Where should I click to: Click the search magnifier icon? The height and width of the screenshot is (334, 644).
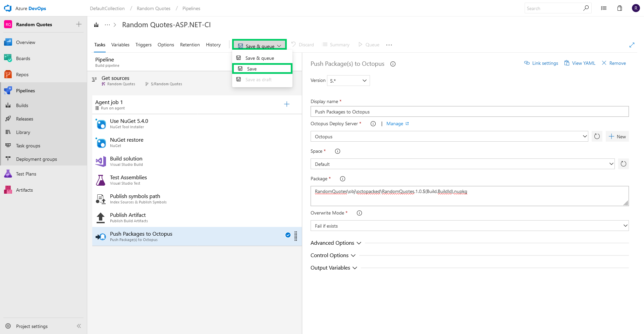tap(586, 8)
